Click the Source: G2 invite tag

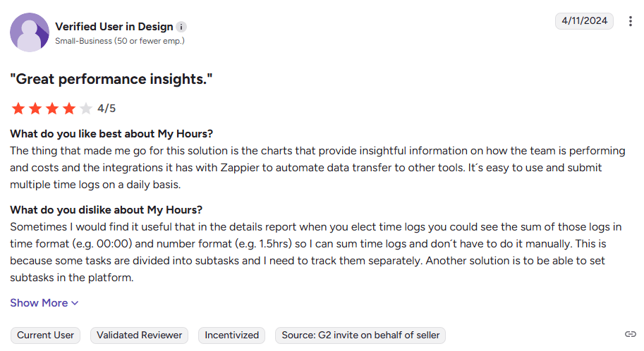tap(360, 335)
